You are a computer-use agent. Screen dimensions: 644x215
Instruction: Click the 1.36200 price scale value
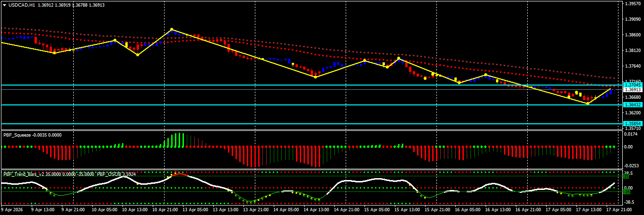tap(633, 112)
